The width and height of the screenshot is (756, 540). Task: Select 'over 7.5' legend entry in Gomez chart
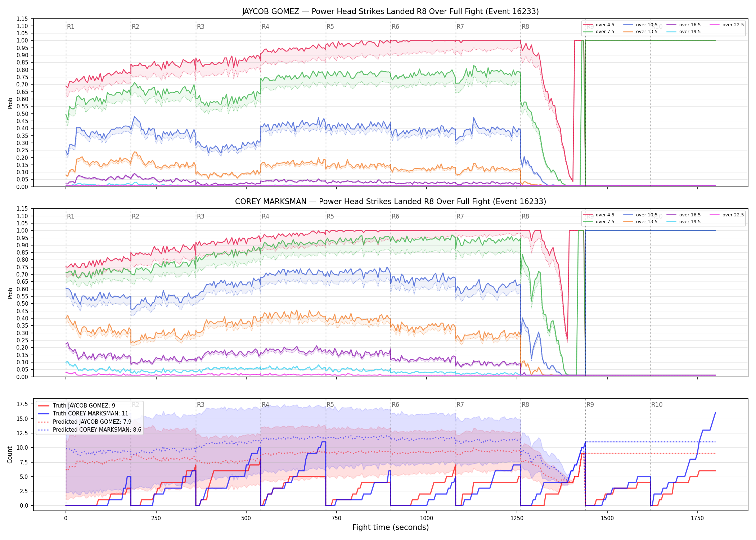click(598, 32)
